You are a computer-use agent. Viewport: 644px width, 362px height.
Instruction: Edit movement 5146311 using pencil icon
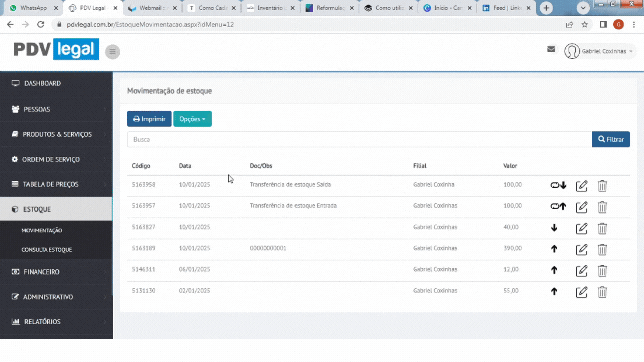(581, 270)
